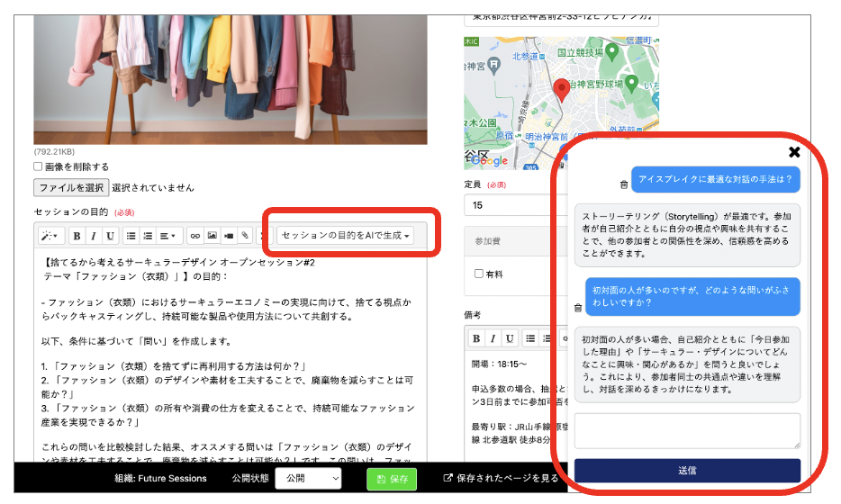841x504 pixels.
Task: Open the magic wand style menu
Action: [50, 236]
